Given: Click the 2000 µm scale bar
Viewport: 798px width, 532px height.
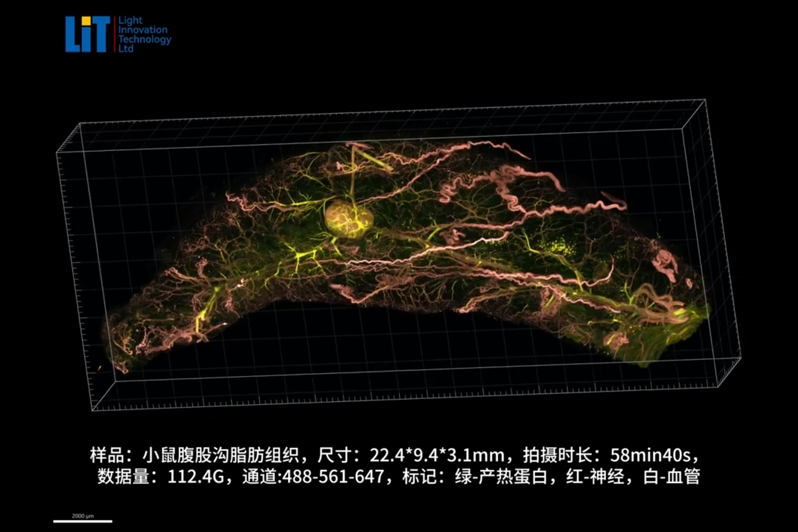Looking at the screenshot, I should pyautogui.click(x=83, y=521).
